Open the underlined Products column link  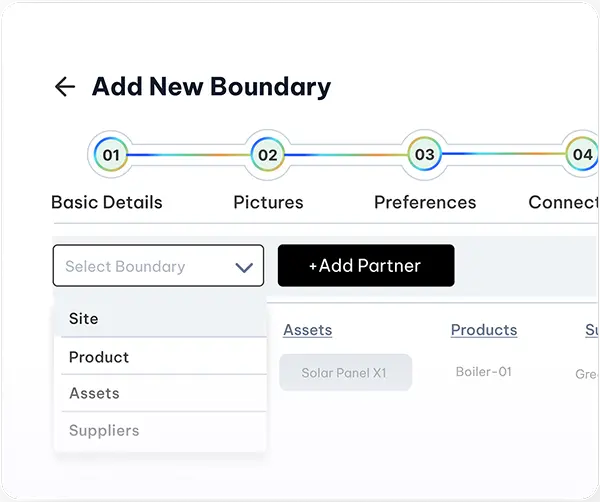pyautogui.click(x=484, y=330)
